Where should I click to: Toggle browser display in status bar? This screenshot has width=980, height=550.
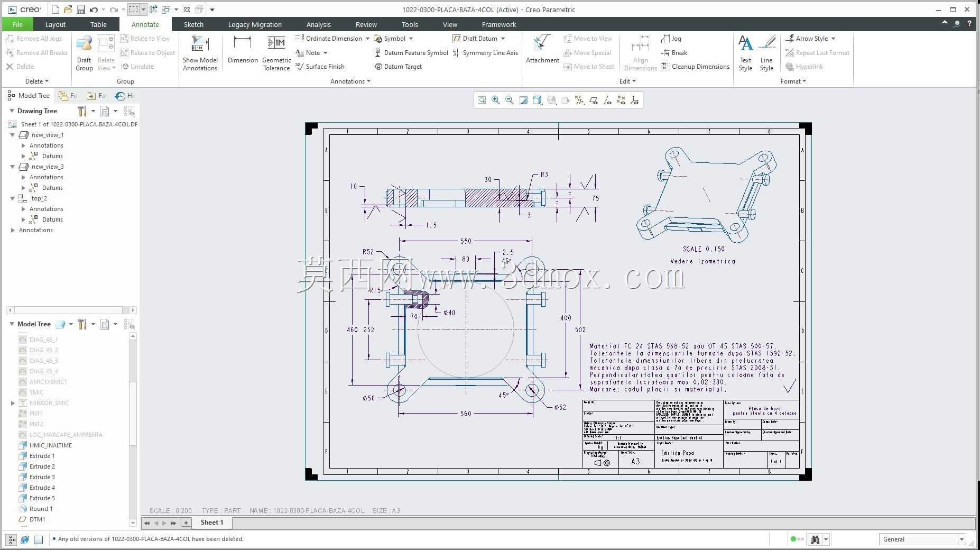(x=25, y=539)
